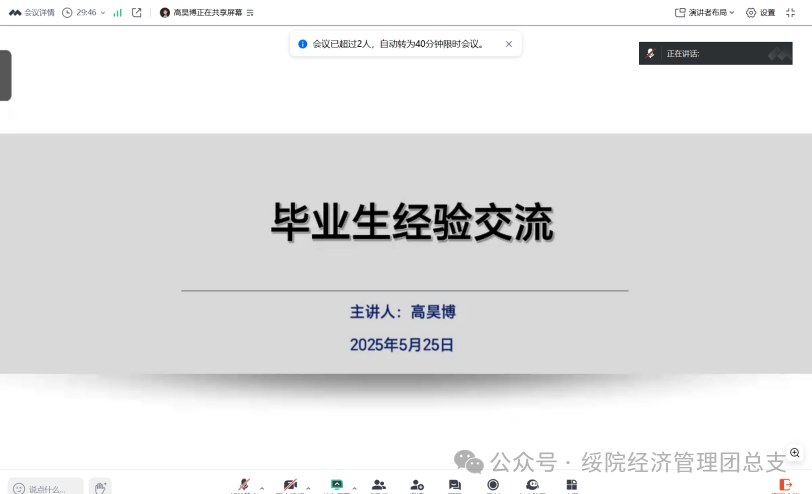This screenshot has width=812, height=494.
Task: Expand the meeting timer dropdown arrow
Action: pyautogui.click(x=103, y=13)
